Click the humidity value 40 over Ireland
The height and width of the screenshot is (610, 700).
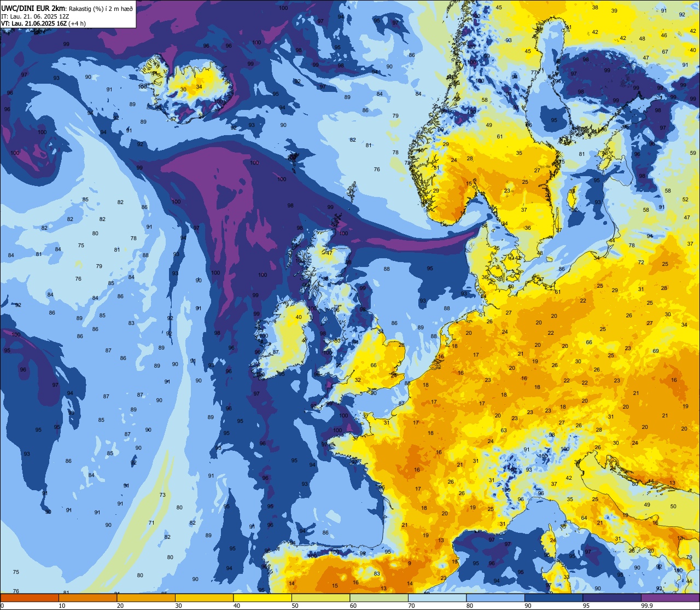pyautogui.click(x=299, y=317)
